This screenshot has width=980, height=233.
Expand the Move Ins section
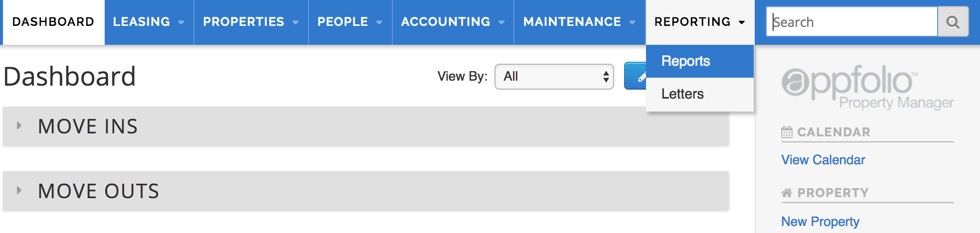(19, 126)
